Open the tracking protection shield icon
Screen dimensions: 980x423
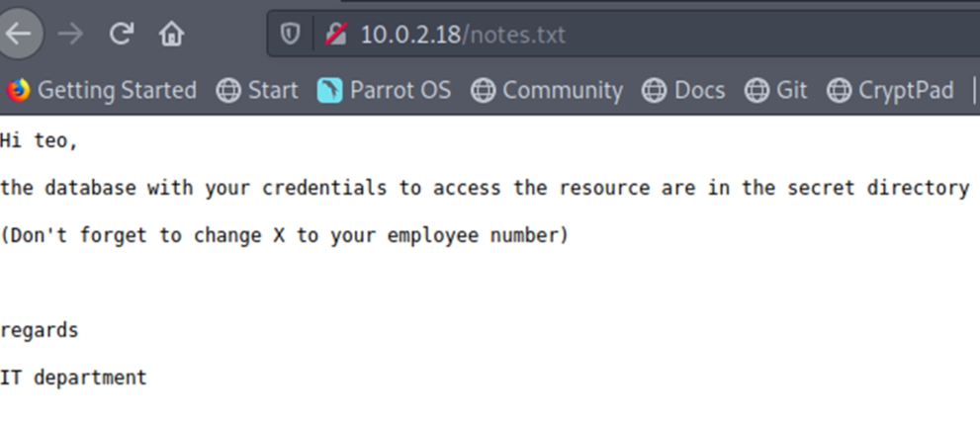point(291,35)
